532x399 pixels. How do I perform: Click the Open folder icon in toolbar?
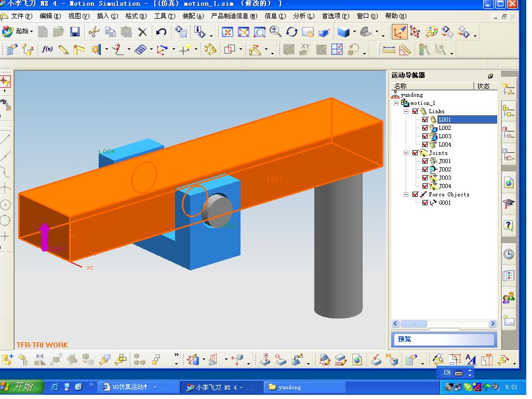[58, 32]
